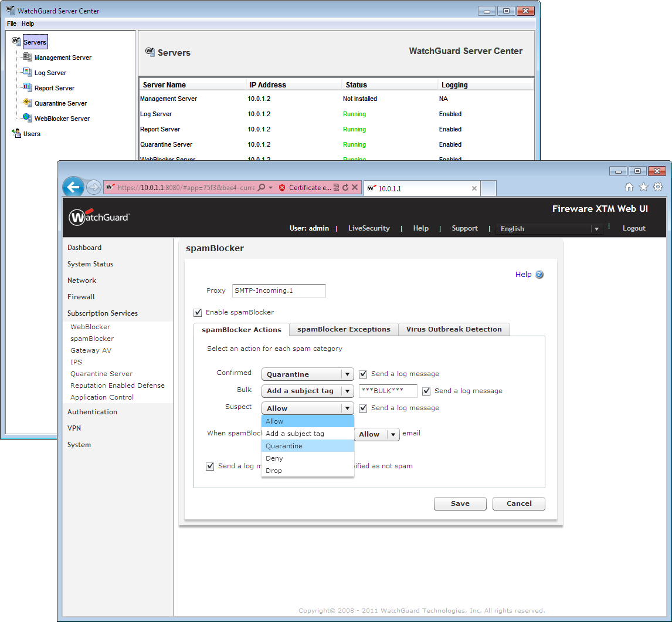Viewport: 672px width, 622px height.
Task: Click the WatchGuard logo in header
Action: pyautogui.click(x=100, y=217)
